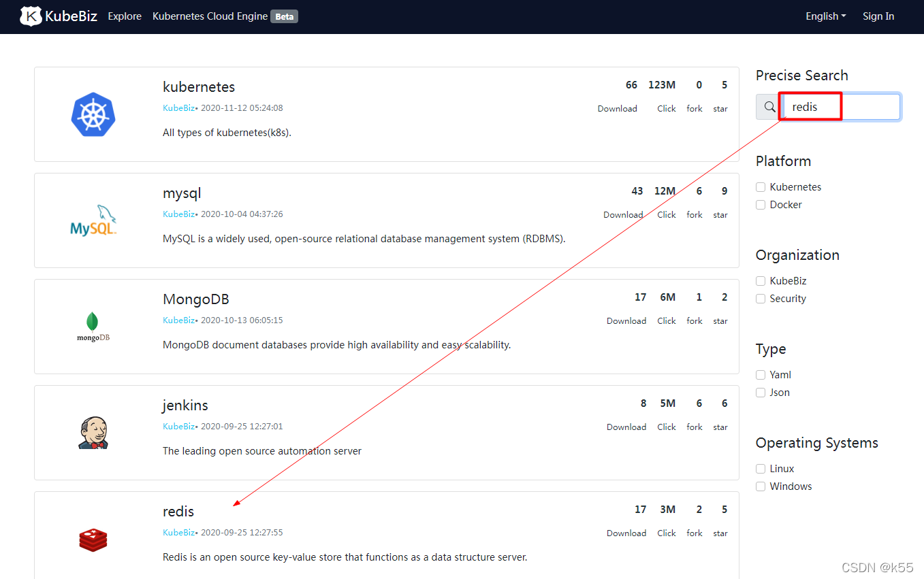Open the Redis red stack logo
Image resolution: width=924 pixels, height=579 pixels.
93,540
